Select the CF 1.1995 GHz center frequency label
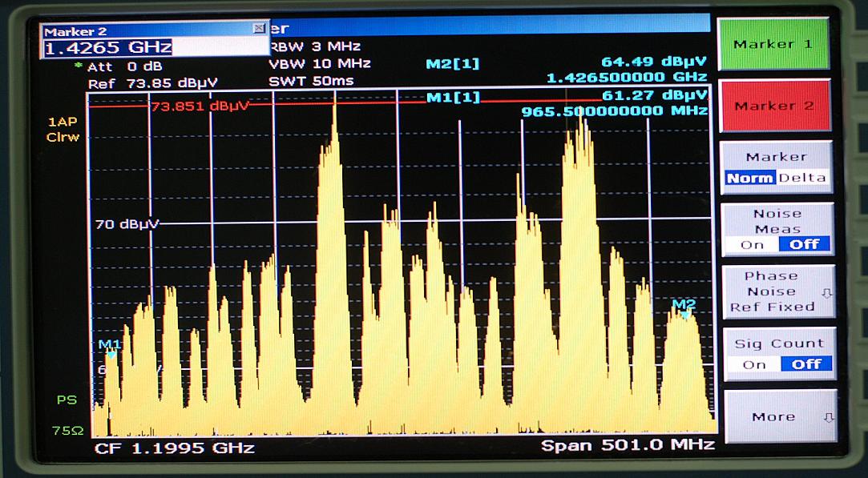Viewport: 868px width, 478px height. [x=174, y=448]
